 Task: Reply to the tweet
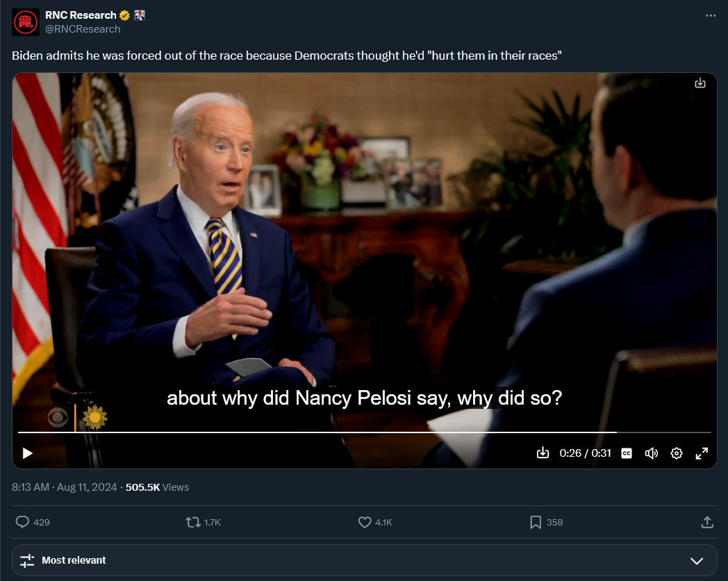pyautogui.click(x=22, y=522)
